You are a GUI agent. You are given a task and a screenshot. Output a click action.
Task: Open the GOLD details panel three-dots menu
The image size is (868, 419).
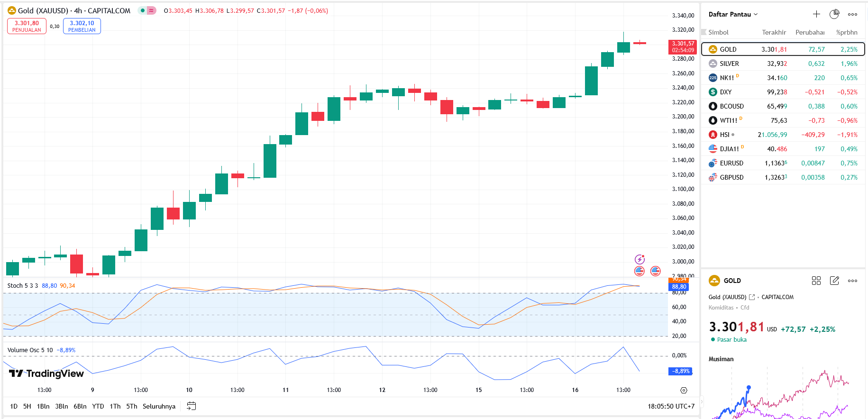tap(852, 281)
